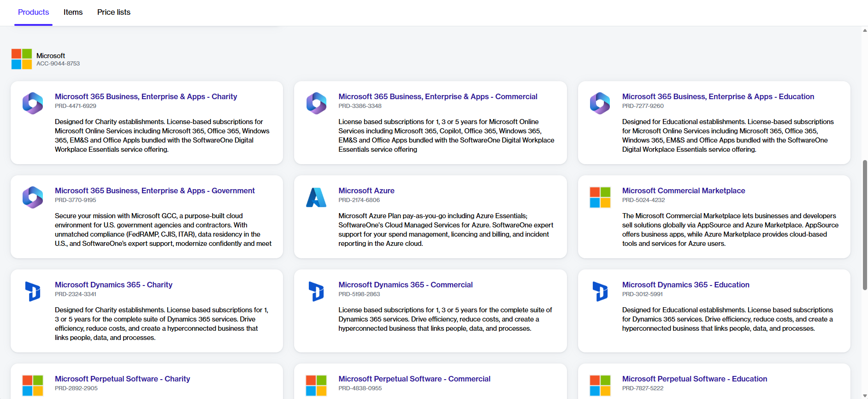Click product ID PRD-3770-9195

coord(76,200)
